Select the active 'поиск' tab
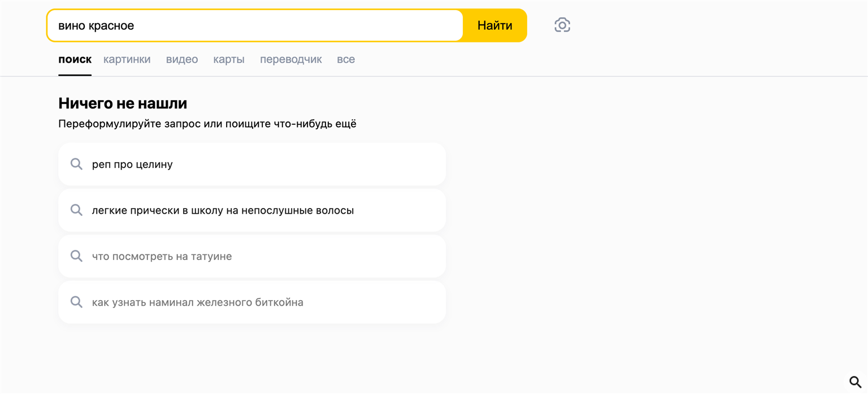The height and width of the screenshot is (394, 868). click(x=75, y=59)
